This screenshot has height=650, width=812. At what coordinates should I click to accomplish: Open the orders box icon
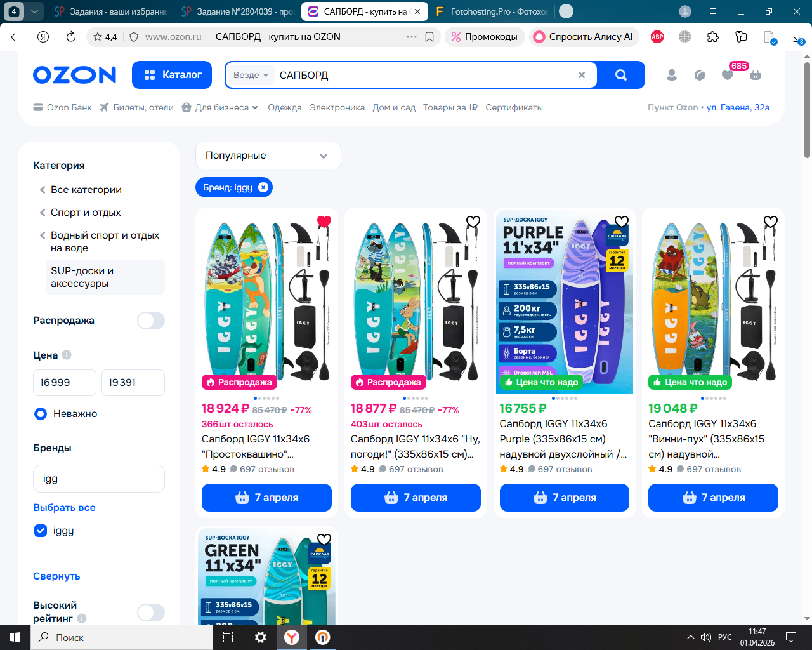700,75
